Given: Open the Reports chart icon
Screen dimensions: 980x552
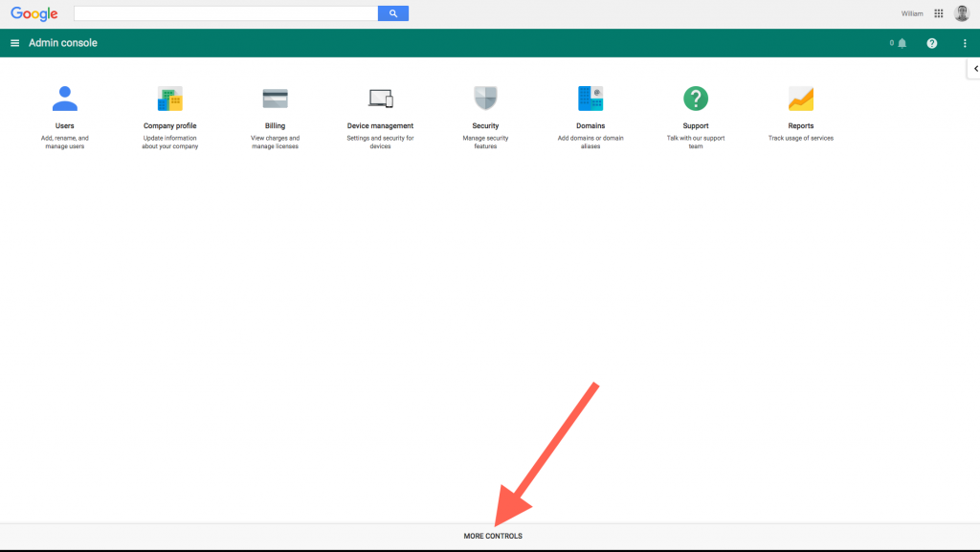Looking at the screenshot, I should [801, 99].
